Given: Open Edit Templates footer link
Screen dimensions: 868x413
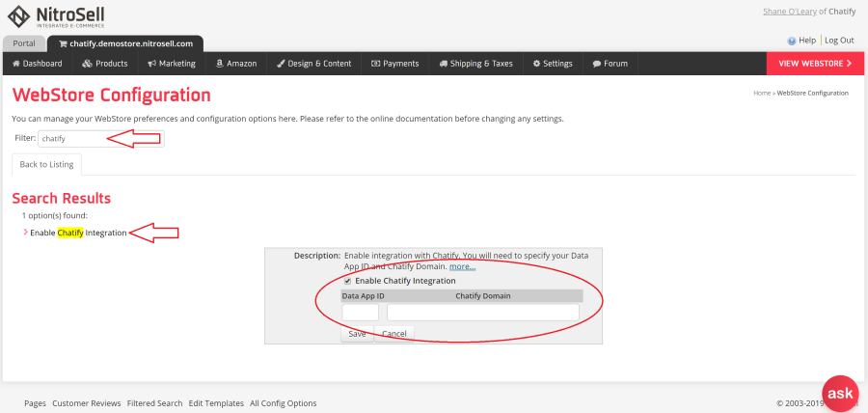Looking at the screenshot, I should click(x=216, y=403).
